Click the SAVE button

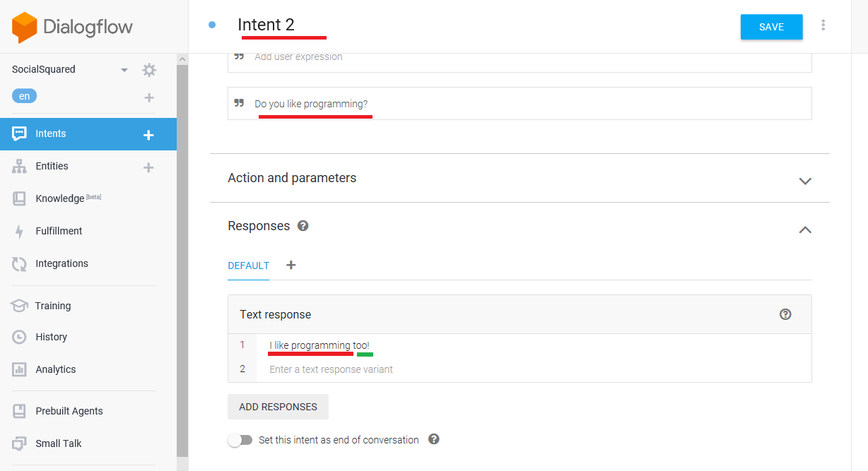[x=771, y=27]
